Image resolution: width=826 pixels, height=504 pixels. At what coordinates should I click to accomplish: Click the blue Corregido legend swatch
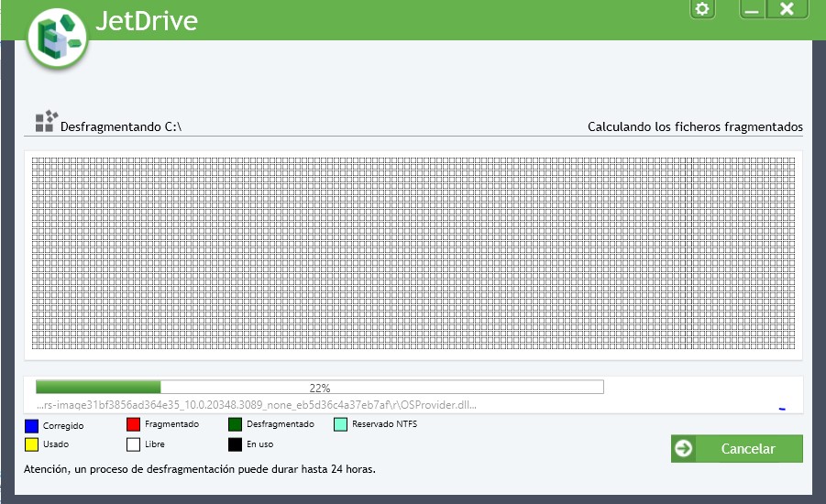click(31, 425)
